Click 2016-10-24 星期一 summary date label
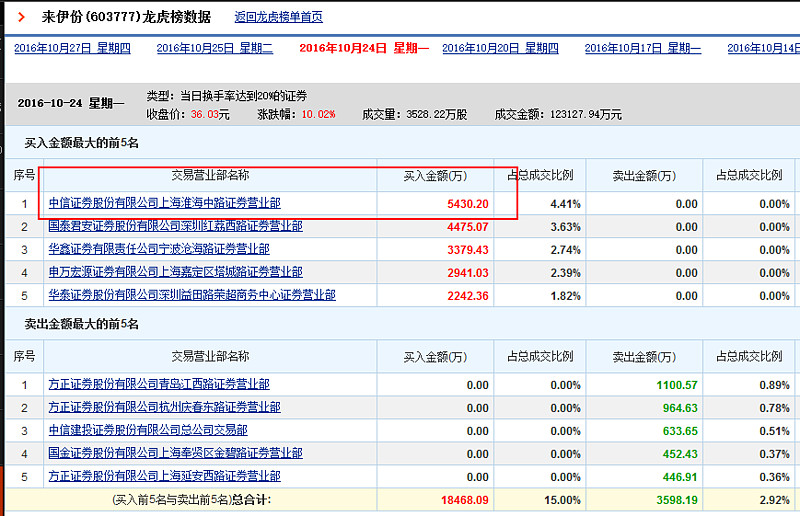Viewport: 800px width, 516px height. [x=71, y=103]
